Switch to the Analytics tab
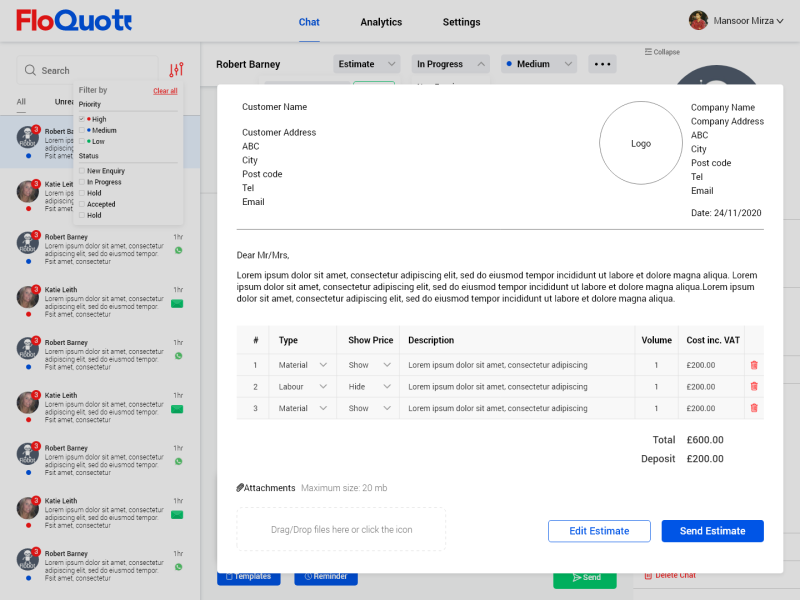 (381, 22)
